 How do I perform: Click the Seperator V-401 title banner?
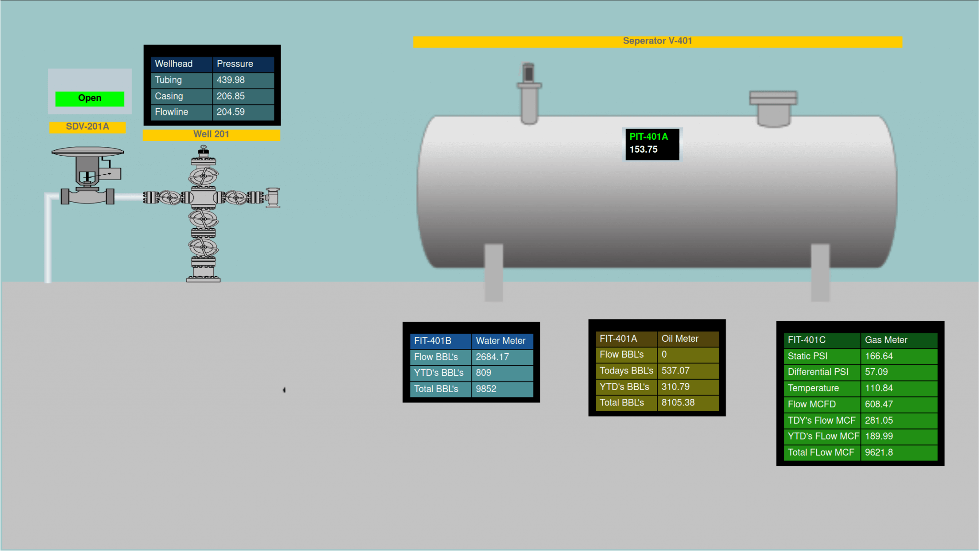[x=657, y=41]
